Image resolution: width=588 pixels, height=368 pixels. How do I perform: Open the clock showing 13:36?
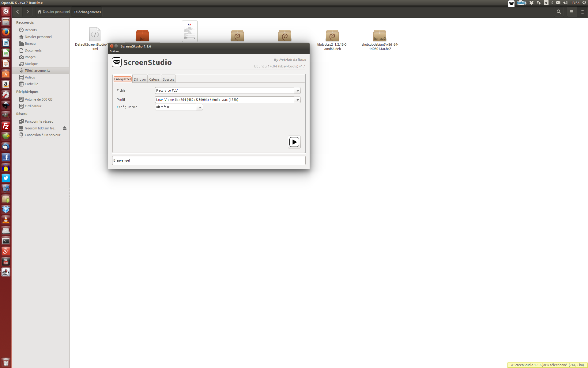(575, 3)
